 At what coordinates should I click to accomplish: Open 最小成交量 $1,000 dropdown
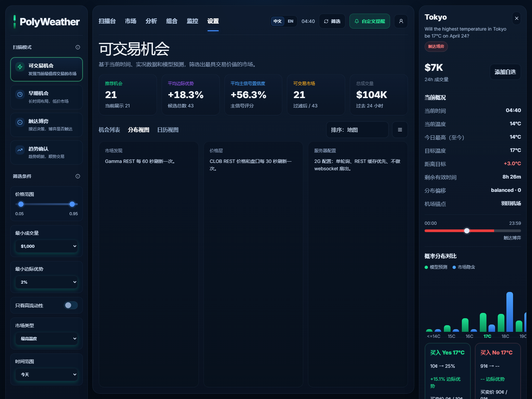coord(47,246)
